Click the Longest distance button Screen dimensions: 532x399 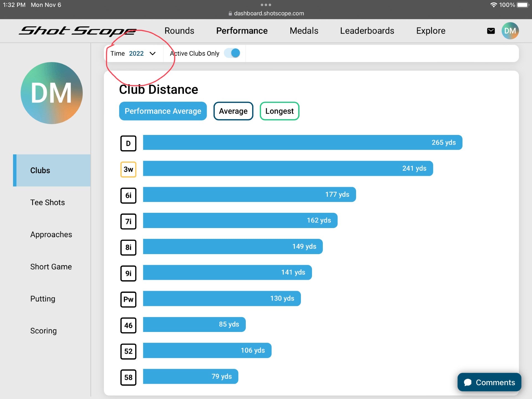[279, 111]
